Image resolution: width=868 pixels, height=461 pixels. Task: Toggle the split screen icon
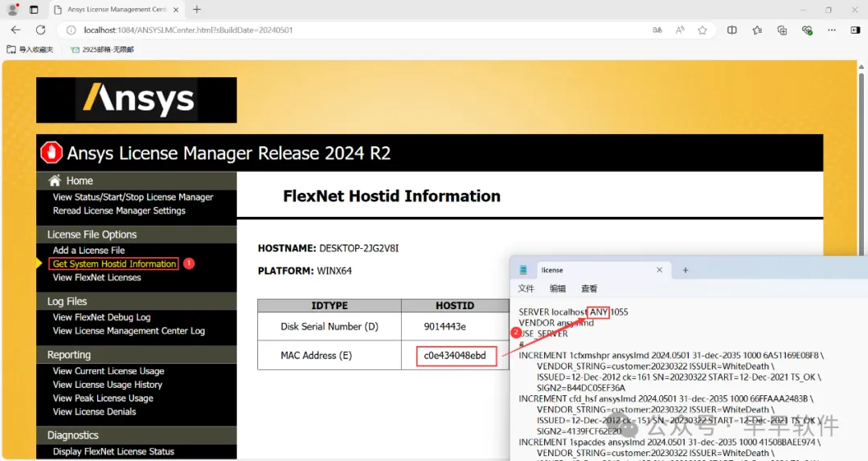point(732,30)
